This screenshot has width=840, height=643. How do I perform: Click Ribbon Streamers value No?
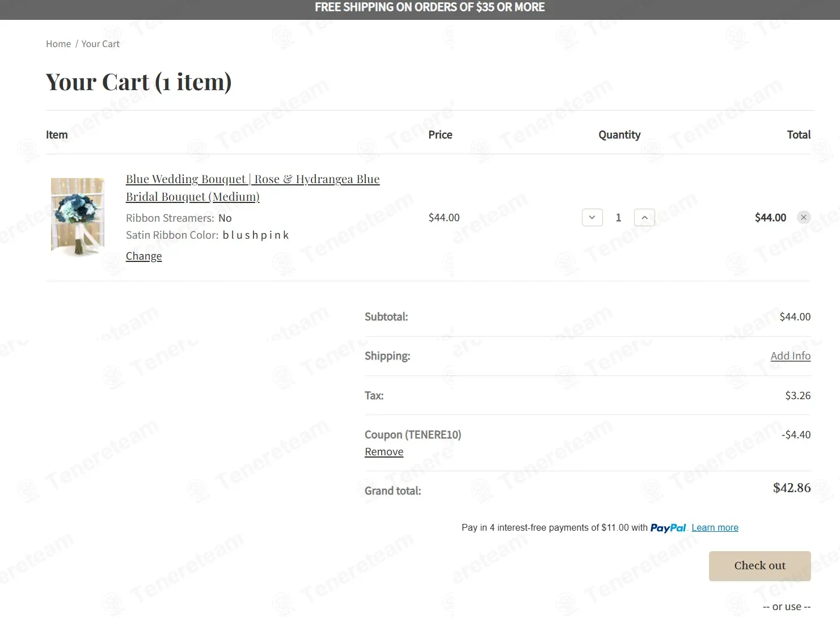pos(225,218)
